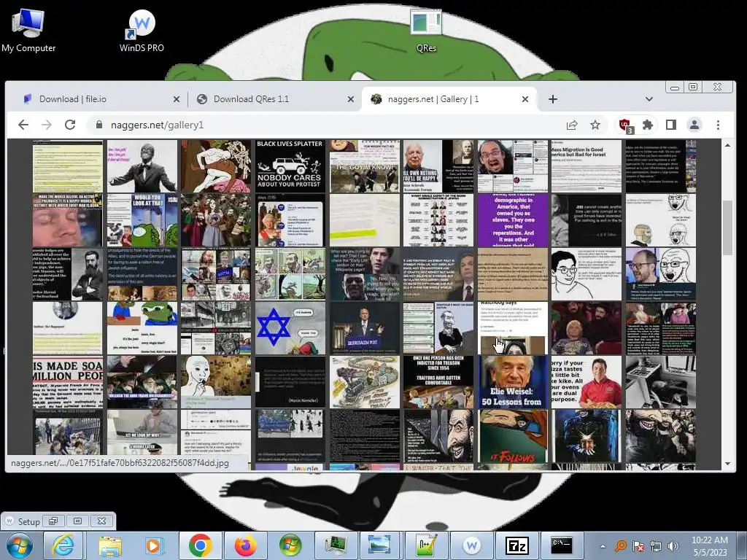Open 7-Zip from the taskbar
The image size is (747, 560).
(x=517, y=545)
